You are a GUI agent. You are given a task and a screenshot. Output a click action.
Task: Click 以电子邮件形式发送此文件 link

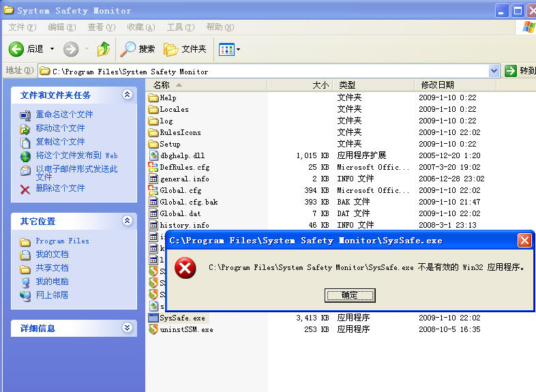click(x=76, y=172)
